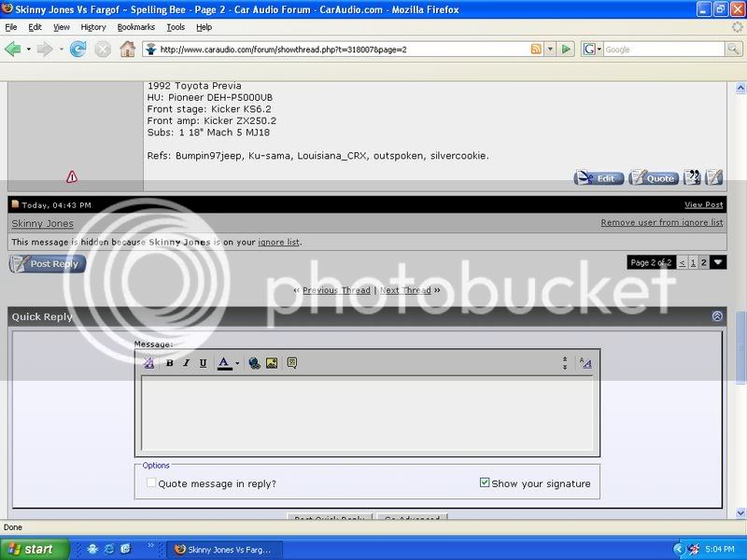
Task: Toggle Underline in message editor
Action: (x=203, y=363)
